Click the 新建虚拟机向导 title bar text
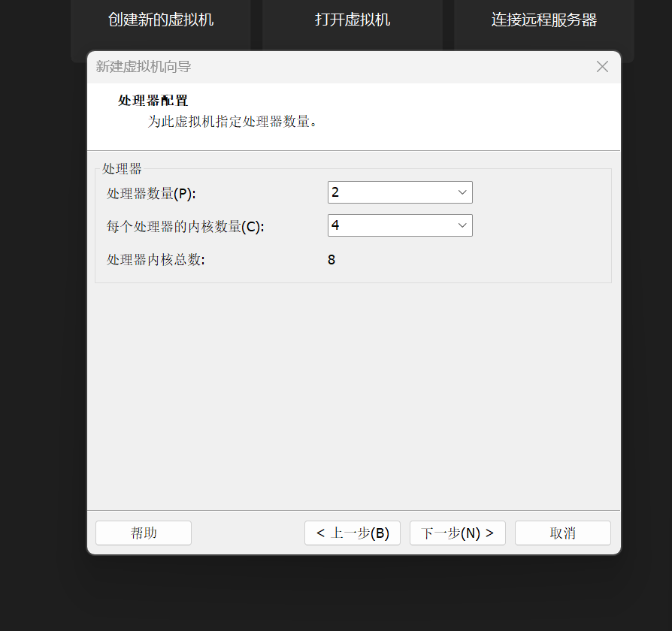This screenshot has width=672, height=631. tap(143, 67)
